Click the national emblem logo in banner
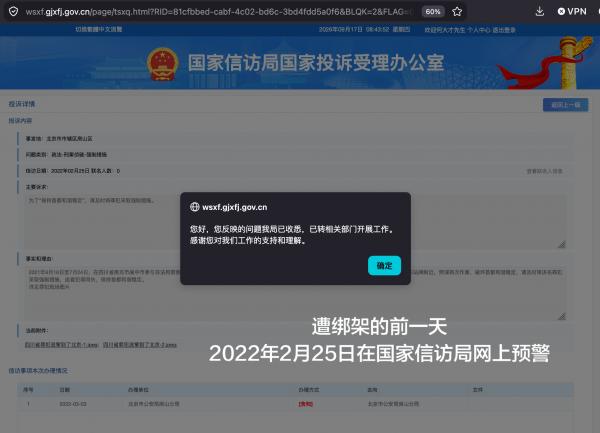600x433 pixels. [163, 64]
